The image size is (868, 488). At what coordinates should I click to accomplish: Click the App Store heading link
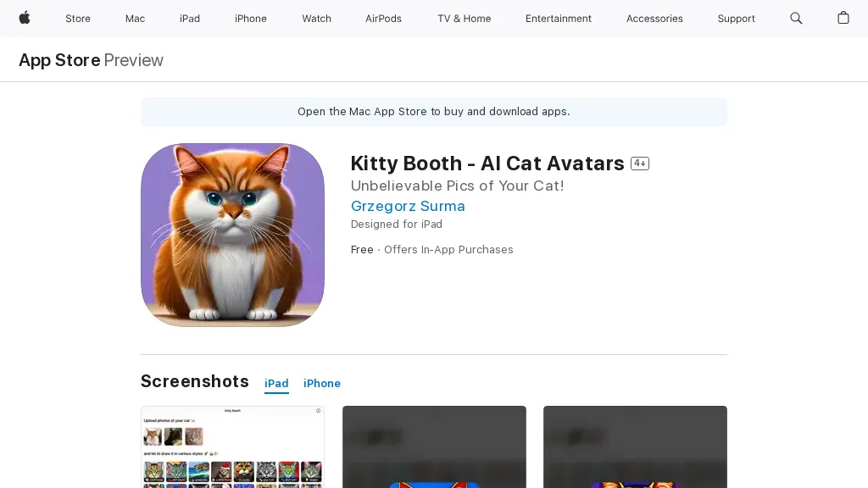[59, 60]
